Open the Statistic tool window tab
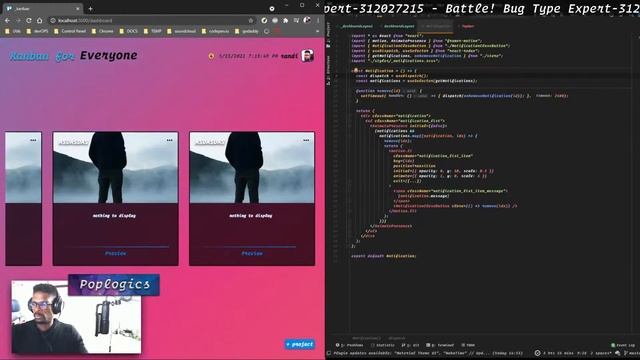 (x=382, y=345)
